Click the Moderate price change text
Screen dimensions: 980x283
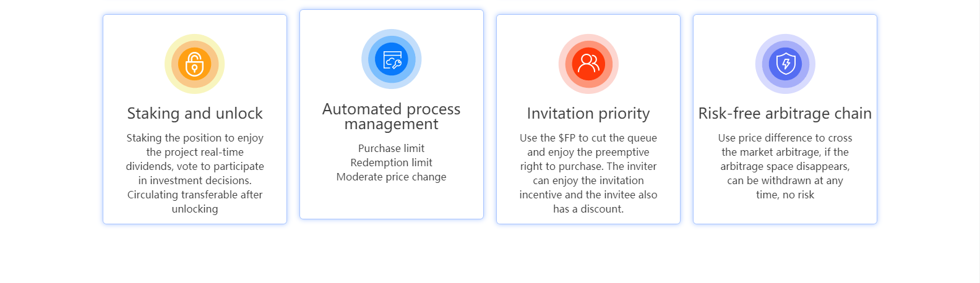click(x=392, y=177)
